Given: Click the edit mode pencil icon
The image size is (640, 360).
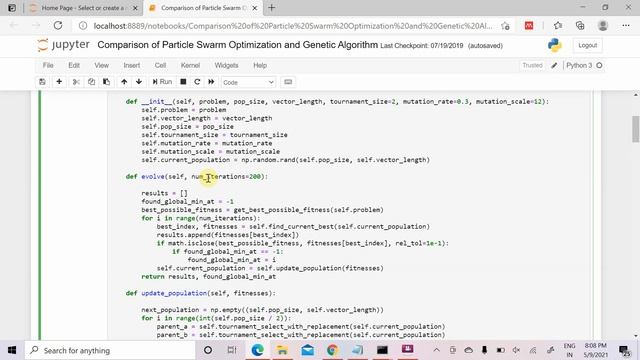Looking at the screenshot, I should click(554, 65).
